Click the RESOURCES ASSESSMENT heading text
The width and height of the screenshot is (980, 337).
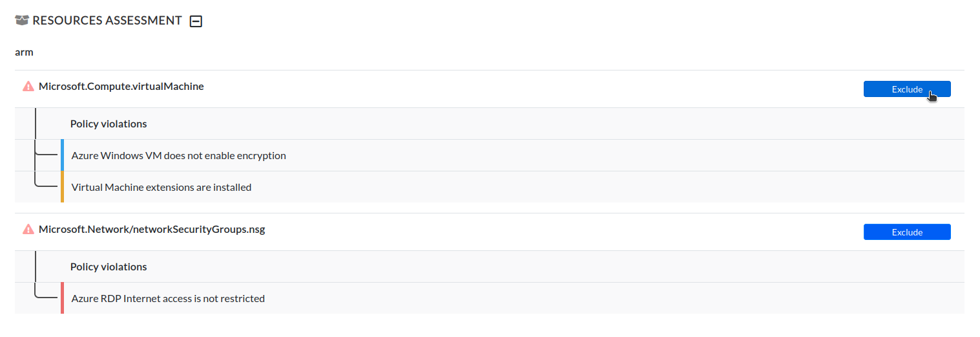(x=107, y=21)
